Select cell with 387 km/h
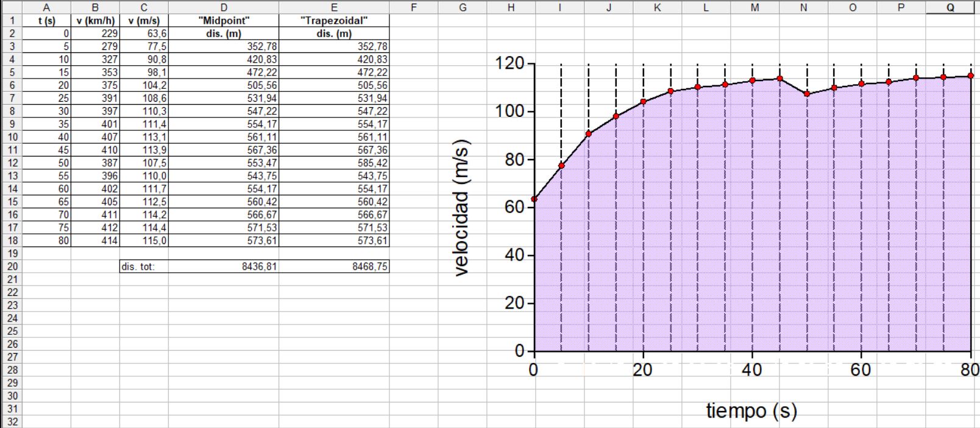 [95, 163]
